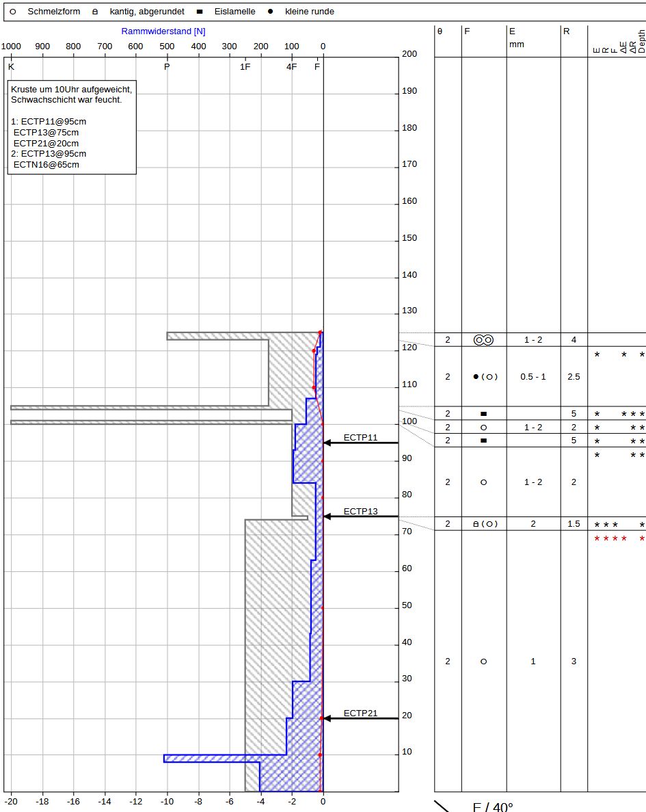Viewport: 646px width, 812px height.
Task: Click the '1F' hand hardness label
Action: 245,67
